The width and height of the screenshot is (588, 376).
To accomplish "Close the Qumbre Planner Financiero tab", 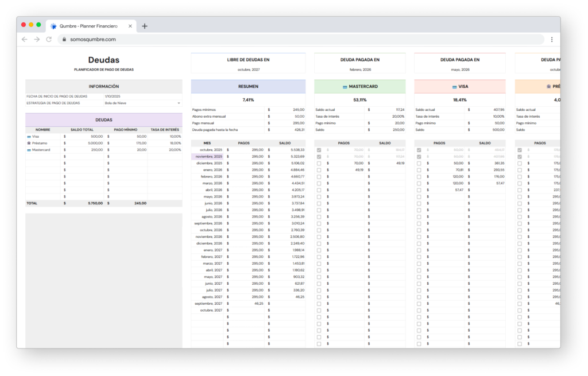I will point(130,26).
